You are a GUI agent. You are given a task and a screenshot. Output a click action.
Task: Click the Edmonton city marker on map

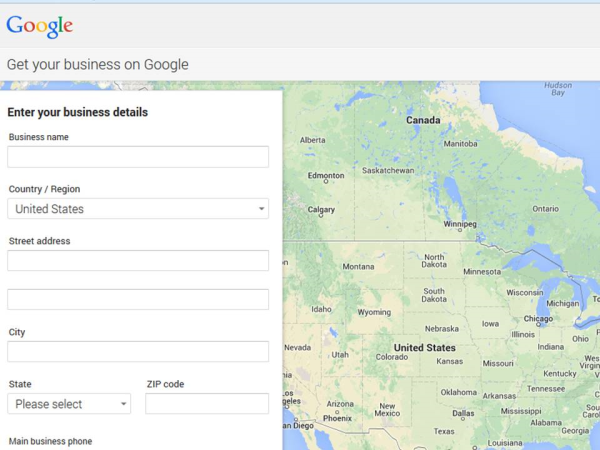point(326,181)
